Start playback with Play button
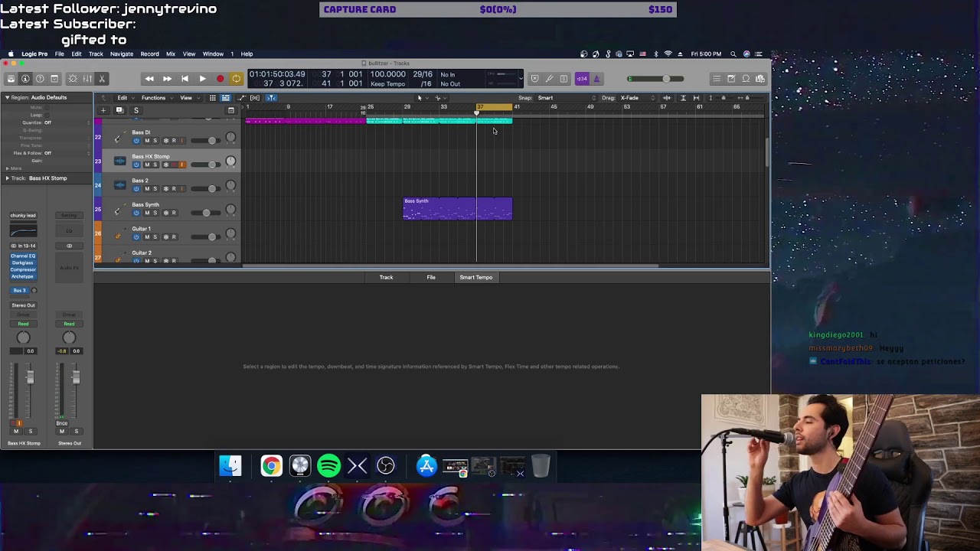Screen dimensions: 980x551 [202, 79]
